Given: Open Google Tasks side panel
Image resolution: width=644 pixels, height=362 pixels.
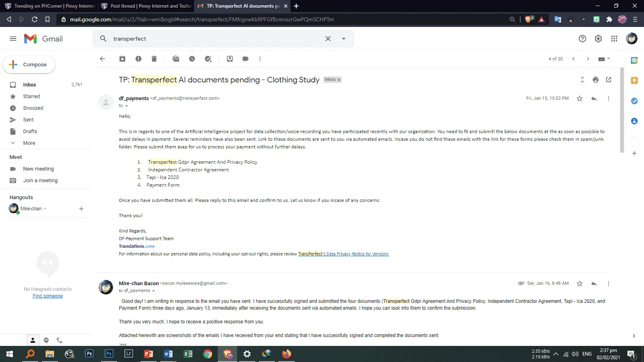Looking at the screenshot, I should [x=634, y=101].
